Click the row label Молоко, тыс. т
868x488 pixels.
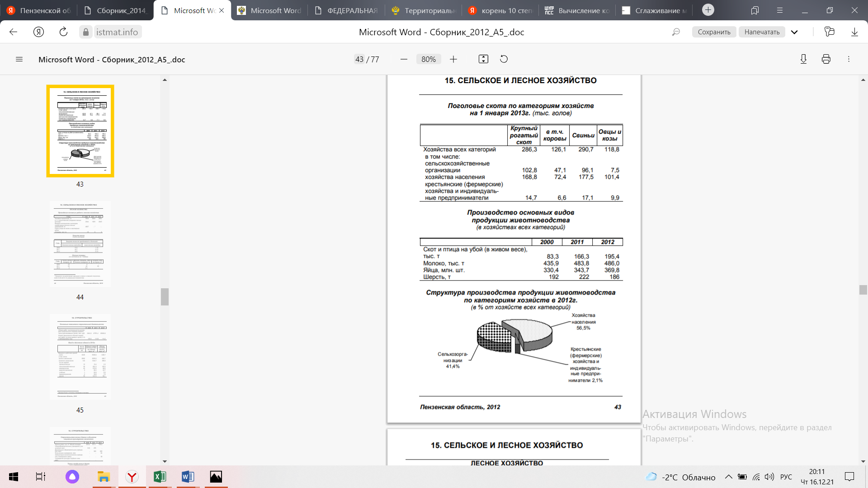pyautogui.click(x=443, y=263)
